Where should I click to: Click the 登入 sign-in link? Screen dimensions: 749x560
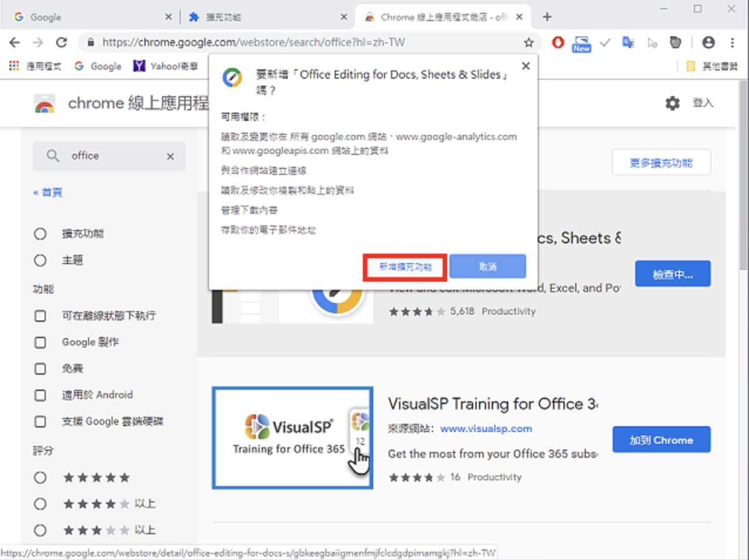coord(703,103)
